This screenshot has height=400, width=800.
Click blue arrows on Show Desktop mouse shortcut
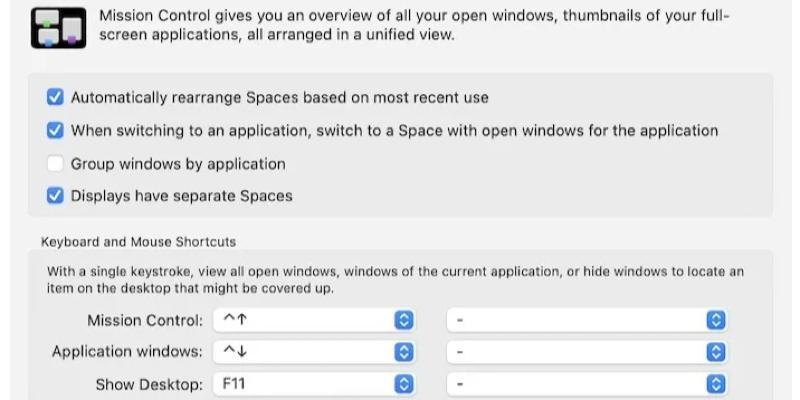pyautogui.click(x=716, y=384)
